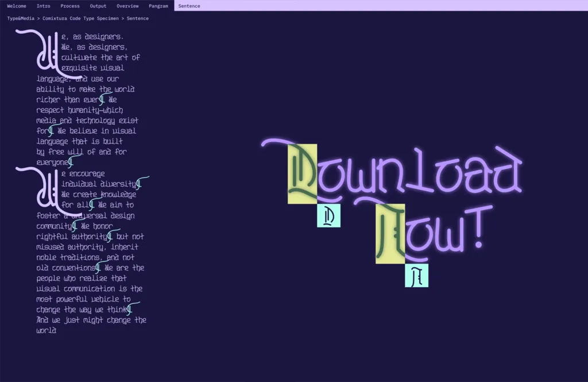Click the pilcrow after 'individual diversity'
The height and width of the screenshot is (382, 588).
tap(140, 184)
